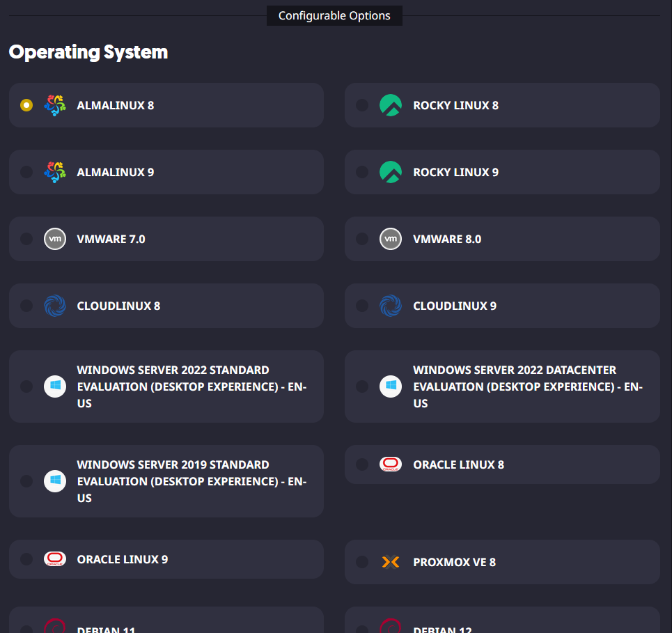Click the Oracle Linux 9 logo icon
Screen dimensions: 672x633
55,559
